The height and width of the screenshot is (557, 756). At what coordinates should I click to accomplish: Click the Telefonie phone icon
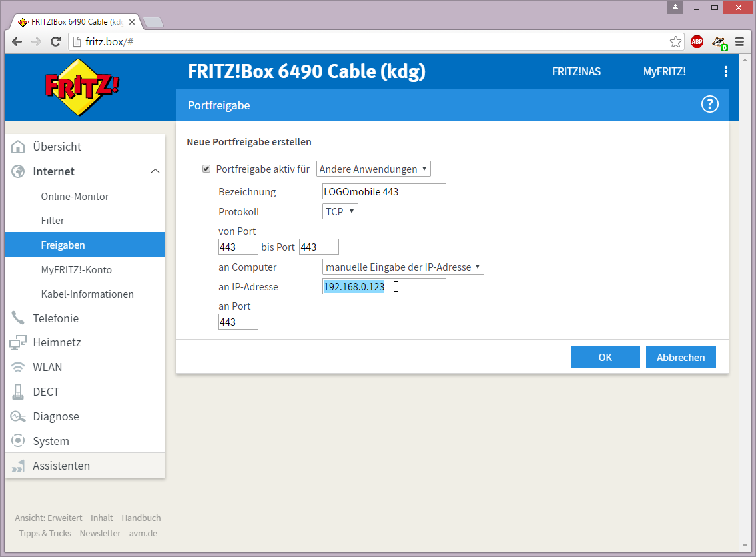click(x=18, y=318)
